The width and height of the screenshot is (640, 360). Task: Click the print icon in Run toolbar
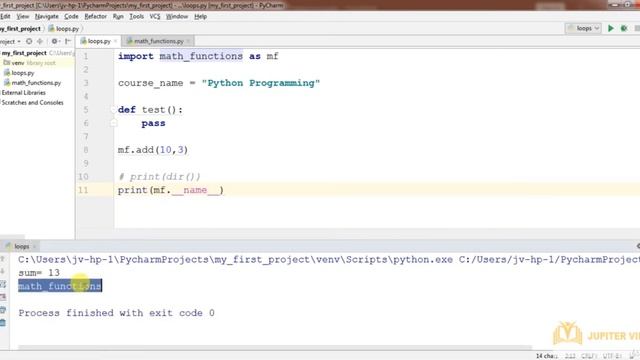[3, 310]
